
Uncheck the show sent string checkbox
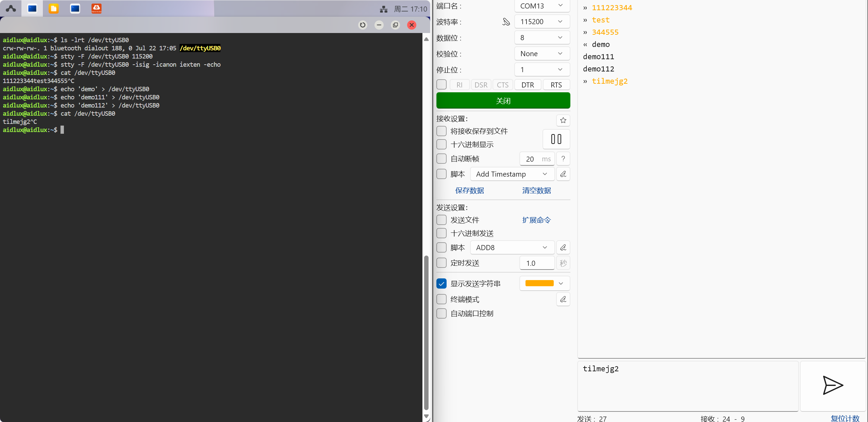coord(441,283)
